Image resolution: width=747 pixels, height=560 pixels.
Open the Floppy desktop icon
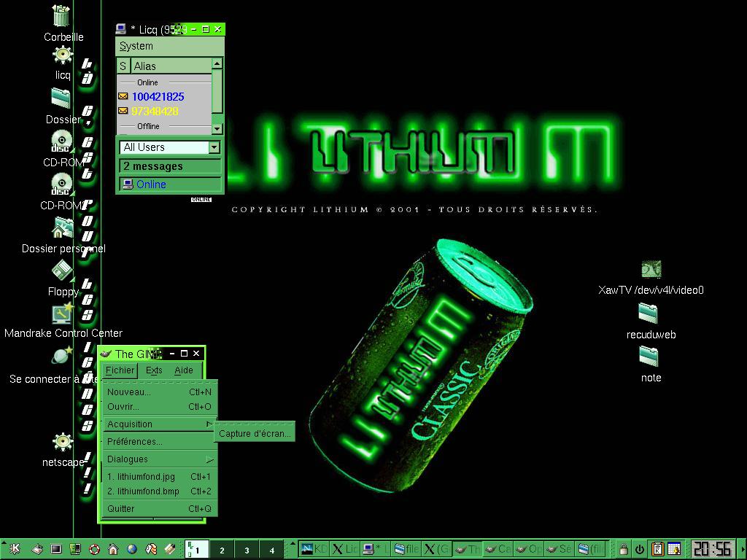(x=63, y=271)
